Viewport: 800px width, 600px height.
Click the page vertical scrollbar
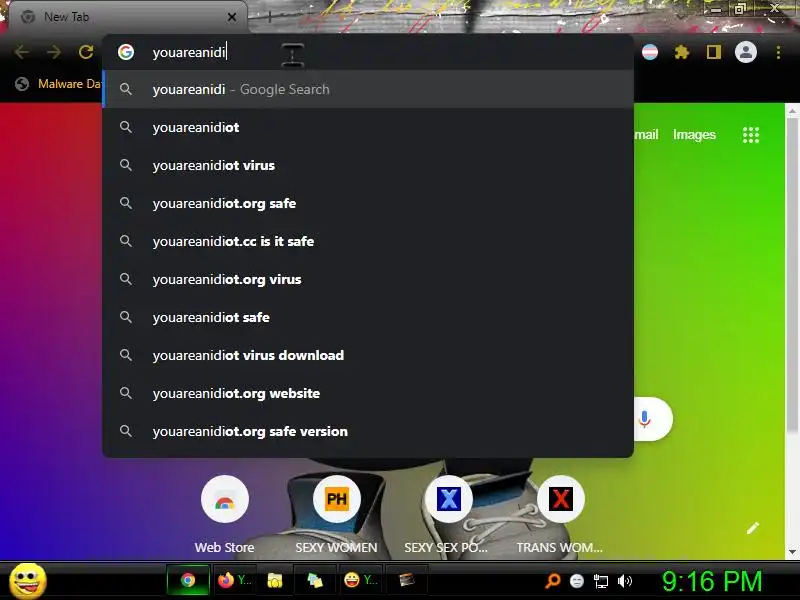click(792, 276)
